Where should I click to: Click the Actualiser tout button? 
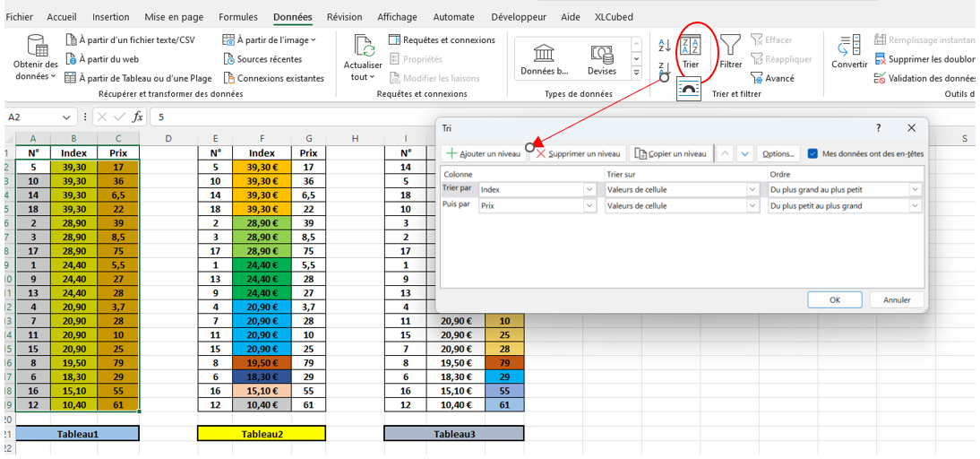click(x=363, y=58)
